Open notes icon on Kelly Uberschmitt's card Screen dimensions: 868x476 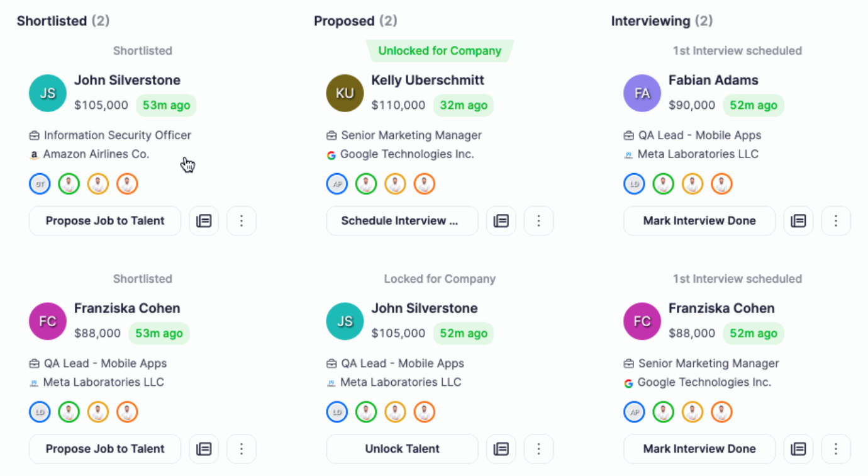pos(501,221)
